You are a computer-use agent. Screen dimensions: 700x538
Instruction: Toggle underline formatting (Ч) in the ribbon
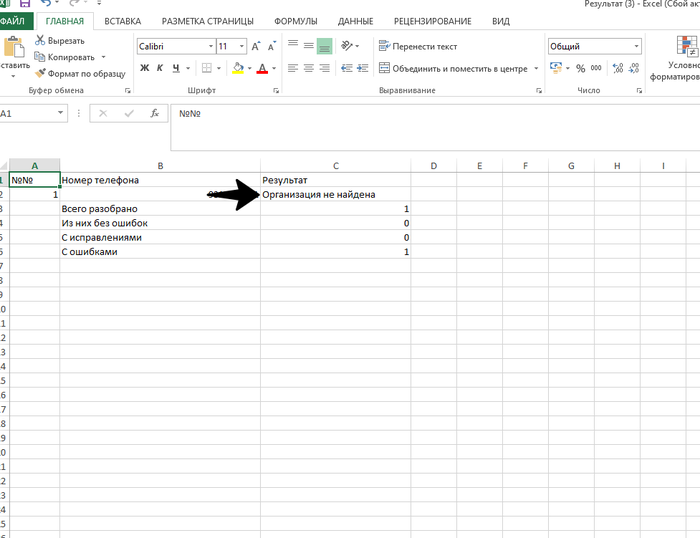tap(176, 68)
